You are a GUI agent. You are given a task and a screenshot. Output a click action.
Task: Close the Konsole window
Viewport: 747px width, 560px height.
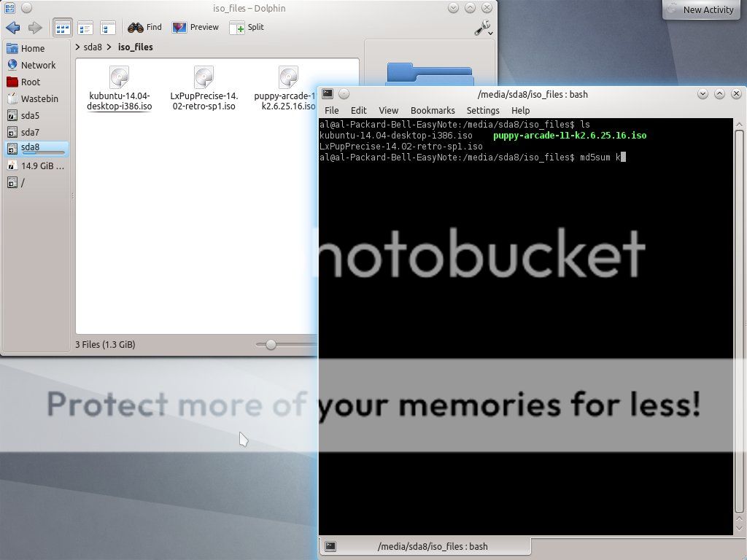pyautogui.click(x=736, y=94)
